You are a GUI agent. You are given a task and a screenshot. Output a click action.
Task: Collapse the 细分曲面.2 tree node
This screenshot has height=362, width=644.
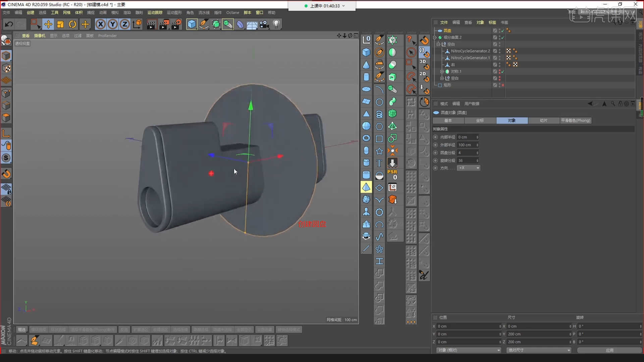coord(435,38)
